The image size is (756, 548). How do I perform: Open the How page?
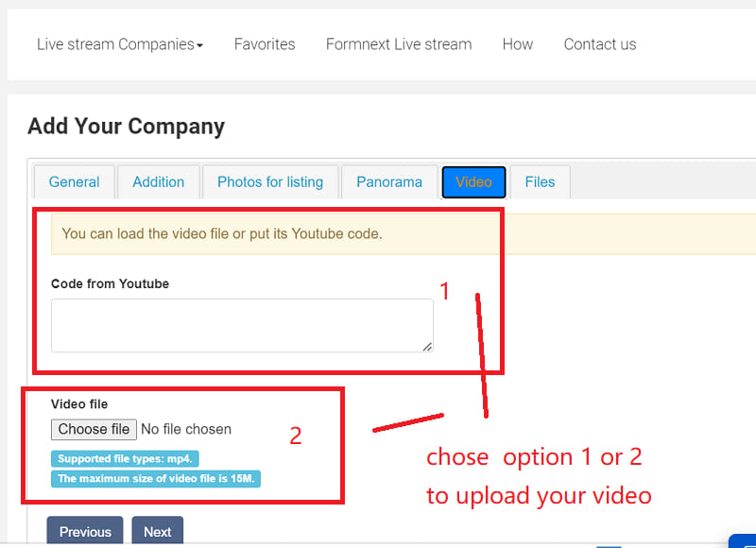pos(518,44)
